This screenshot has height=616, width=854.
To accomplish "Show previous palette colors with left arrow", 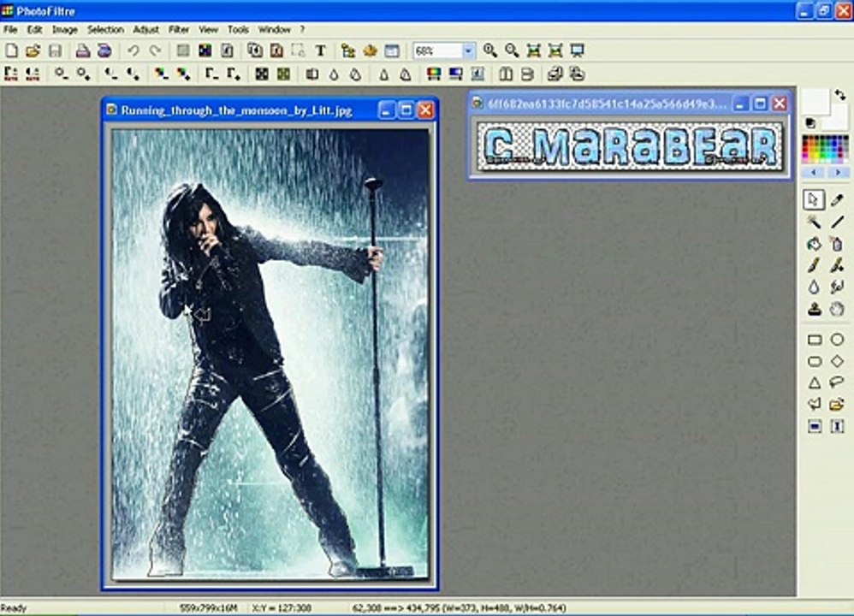I will click(814, 172).
